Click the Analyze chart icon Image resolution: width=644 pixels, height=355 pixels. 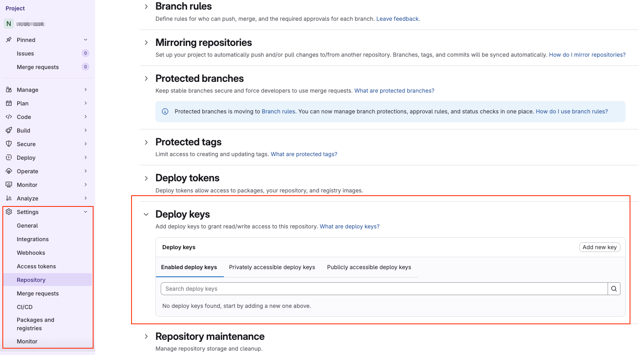pos(9,198)
